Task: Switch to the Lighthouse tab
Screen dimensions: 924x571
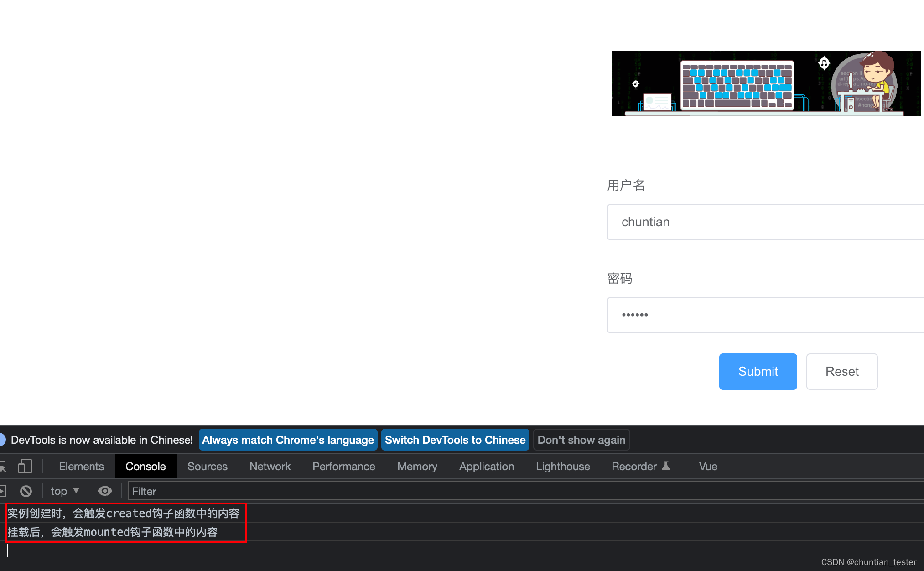Action: pyautogui.click(x=563, y=466)
